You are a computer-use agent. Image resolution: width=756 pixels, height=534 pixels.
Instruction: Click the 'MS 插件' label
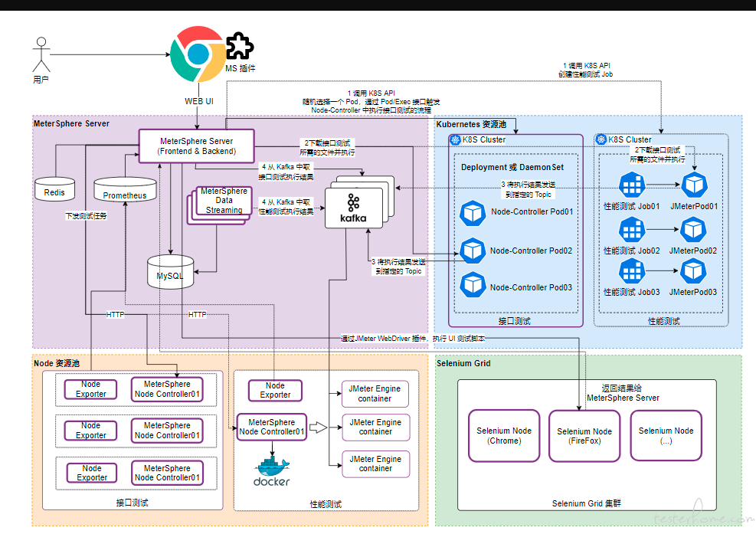(241, 68)
